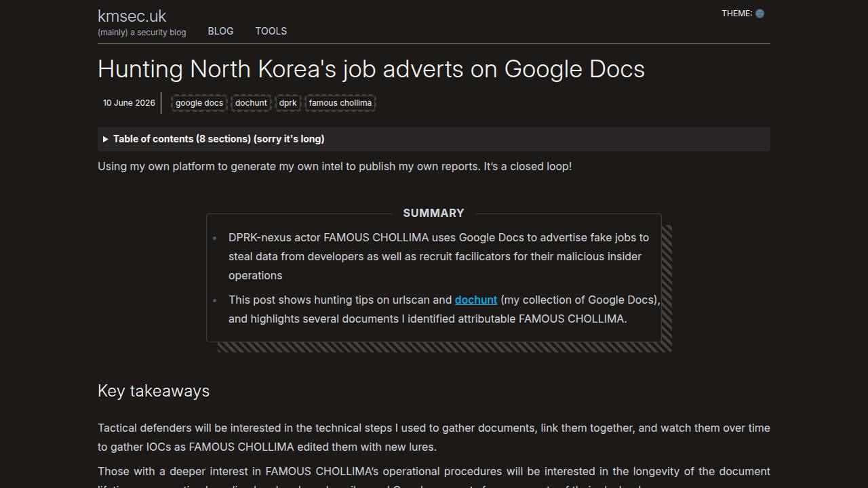The width and height of the screenshot is (868, 488).
Task: Click the '(mainly) a security blog' tagline
Action: [x=142, y=32]
